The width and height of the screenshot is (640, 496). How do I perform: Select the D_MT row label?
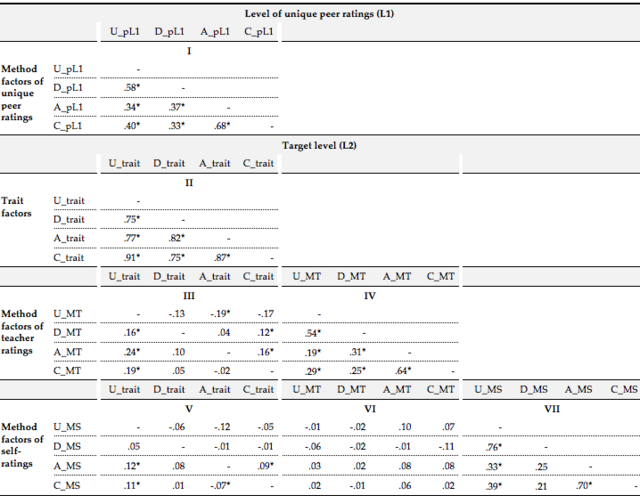pyautogui.click(x=67, y=333)
